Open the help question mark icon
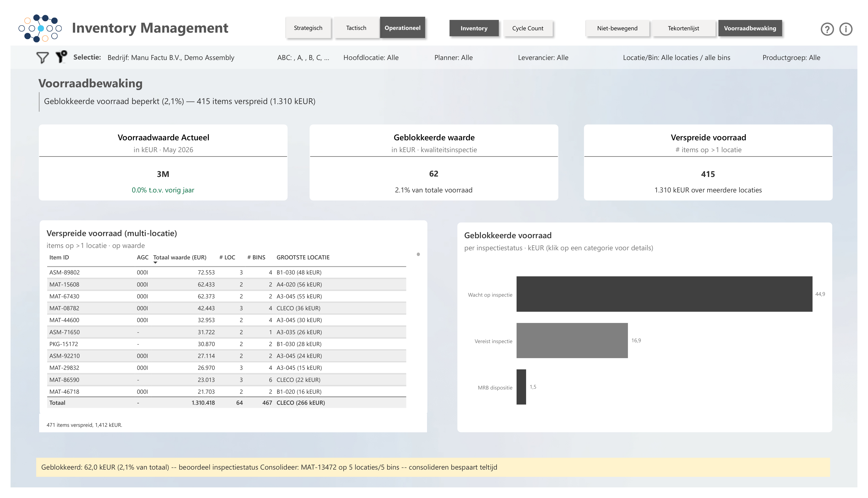 pos(827,29)
